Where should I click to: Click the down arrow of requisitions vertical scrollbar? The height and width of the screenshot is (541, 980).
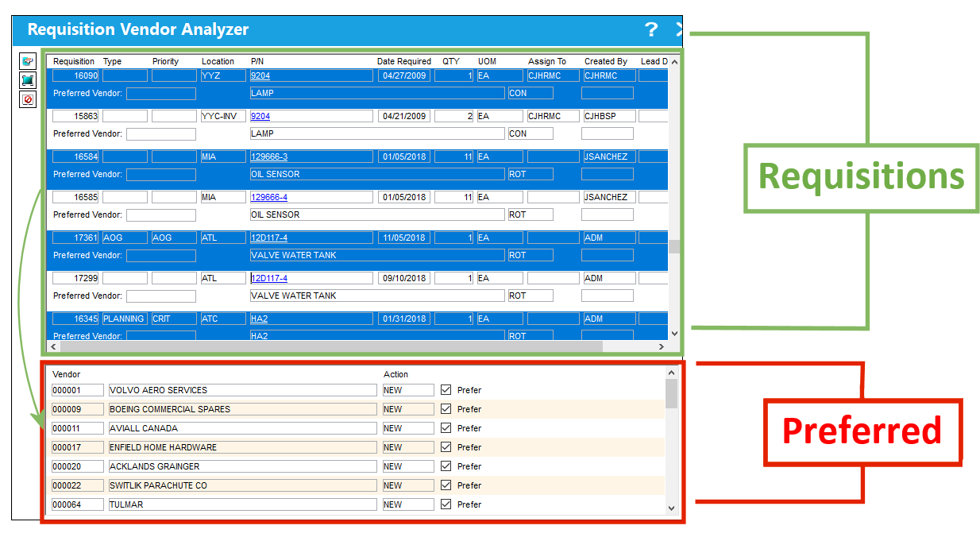tap(675, 334)
